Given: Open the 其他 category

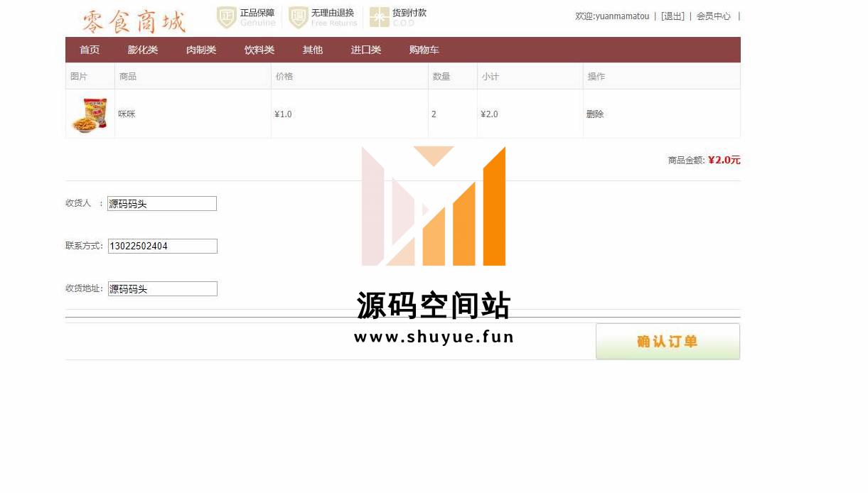Looking at the screenshot, I should coord(313,50).
